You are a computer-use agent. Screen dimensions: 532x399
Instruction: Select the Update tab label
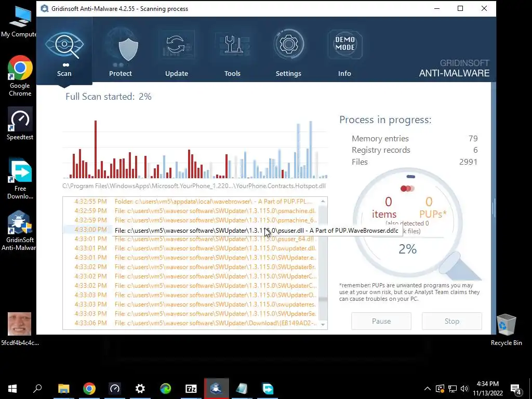(177, 73)
